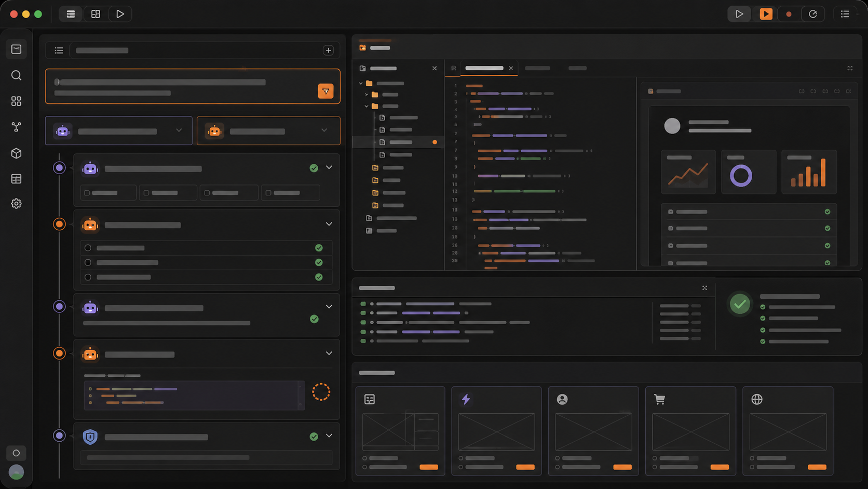Open the four-squares apps icon in the sidebar
868x489 pixels.
pos(16,101)
